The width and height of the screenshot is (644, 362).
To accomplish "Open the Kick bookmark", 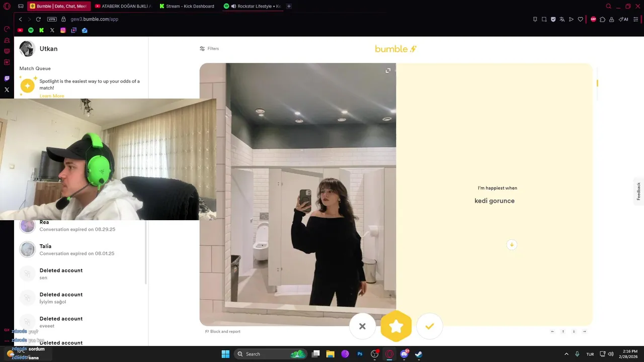I will [41, 30].
